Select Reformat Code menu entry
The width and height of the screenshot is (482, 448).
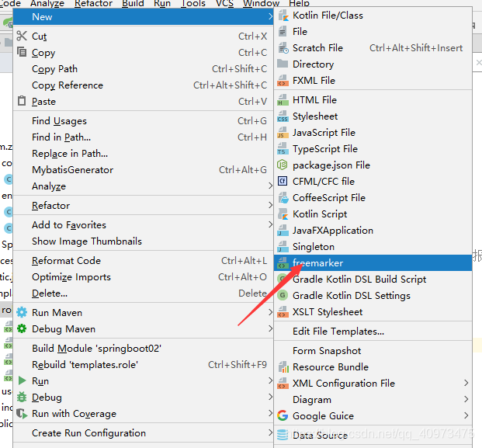(143, 261)
